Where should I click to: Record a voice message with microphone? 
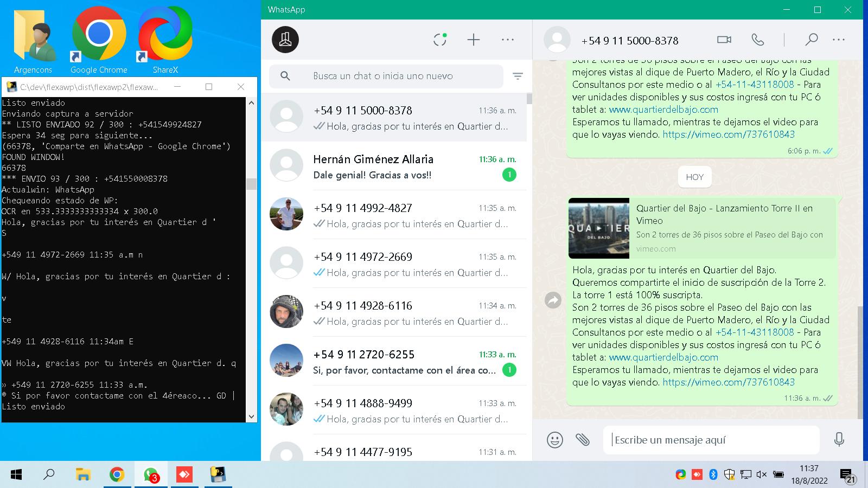click(839, 439)
